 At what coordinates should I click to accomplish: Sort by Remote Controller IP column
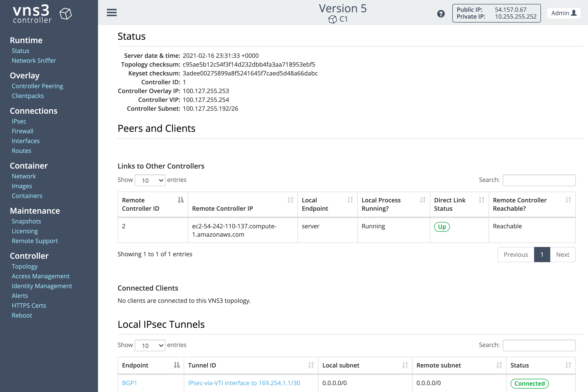click(243, 204)
